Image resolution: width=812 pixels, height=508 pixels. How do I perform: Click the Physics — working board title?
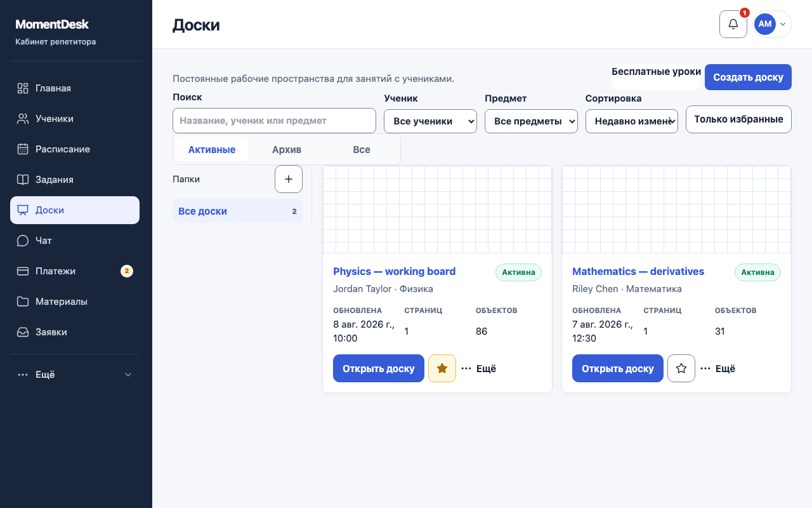click(395, 271)
